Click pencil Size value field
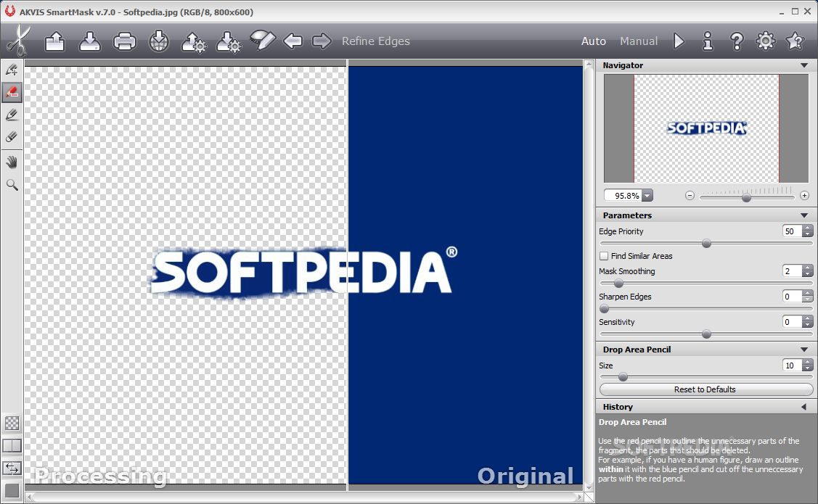Screen dimensions: 818x504 point(792,365)
